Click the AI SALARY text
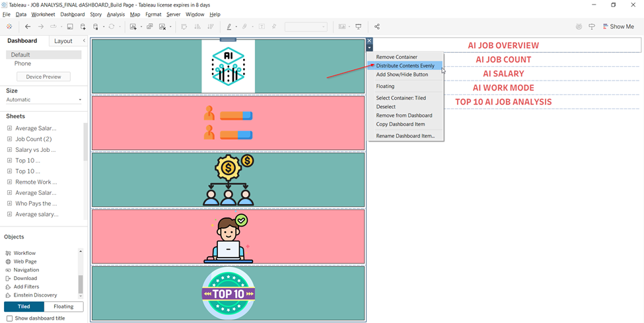 [503, 73]
